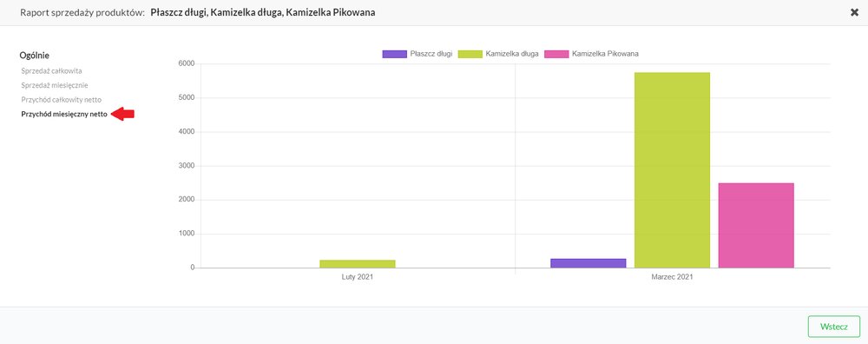The image size is (868, 344).
Task: Click the tall green Marzec 2021 bar
Action: (x=672, y=170)
